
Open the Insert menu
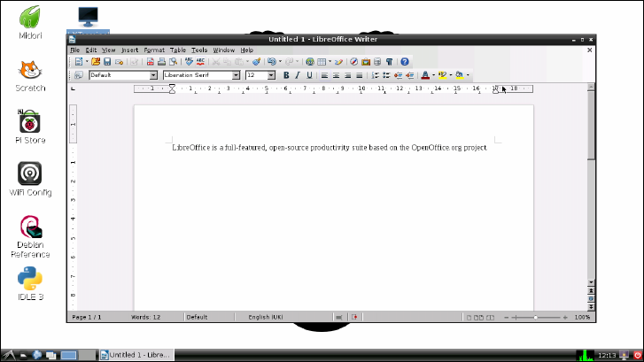(x=129, y=50)
